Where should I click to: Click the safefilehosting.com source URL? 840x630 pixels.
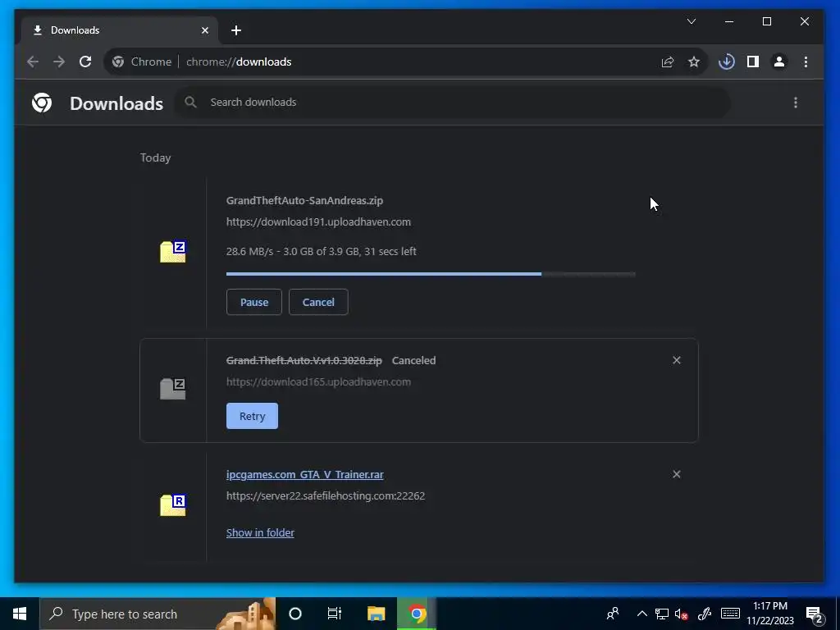(325, 496)
